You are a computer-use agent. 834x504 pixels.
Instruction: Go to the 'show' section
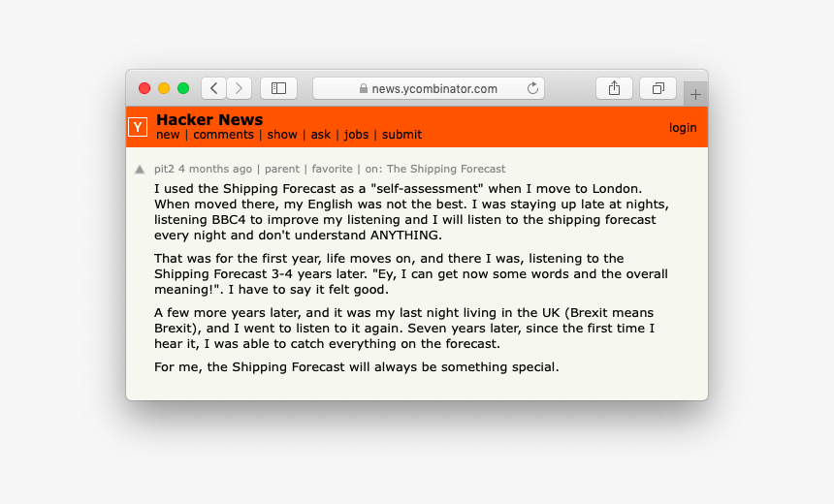point(282,135)
